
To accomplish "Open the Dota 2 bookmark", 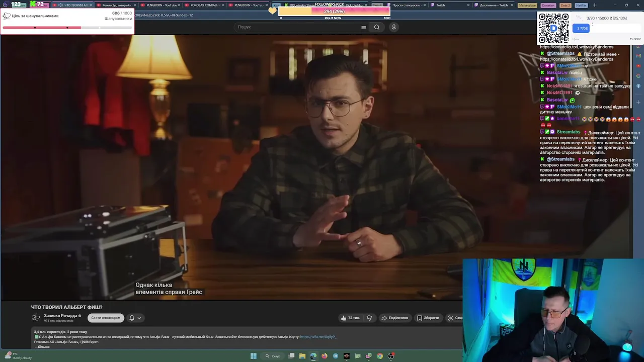I will [566, 5].
